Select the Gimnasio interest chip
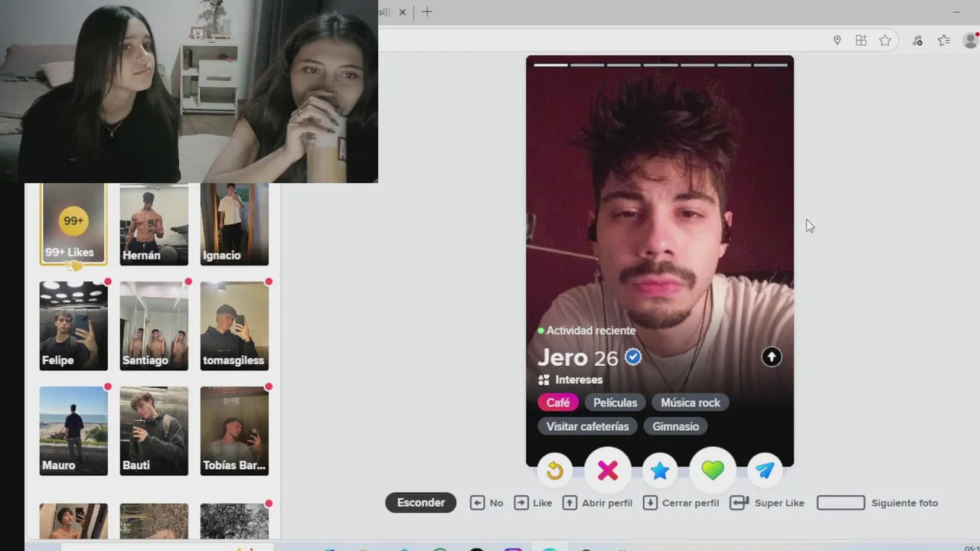 (x=675, y=426)
